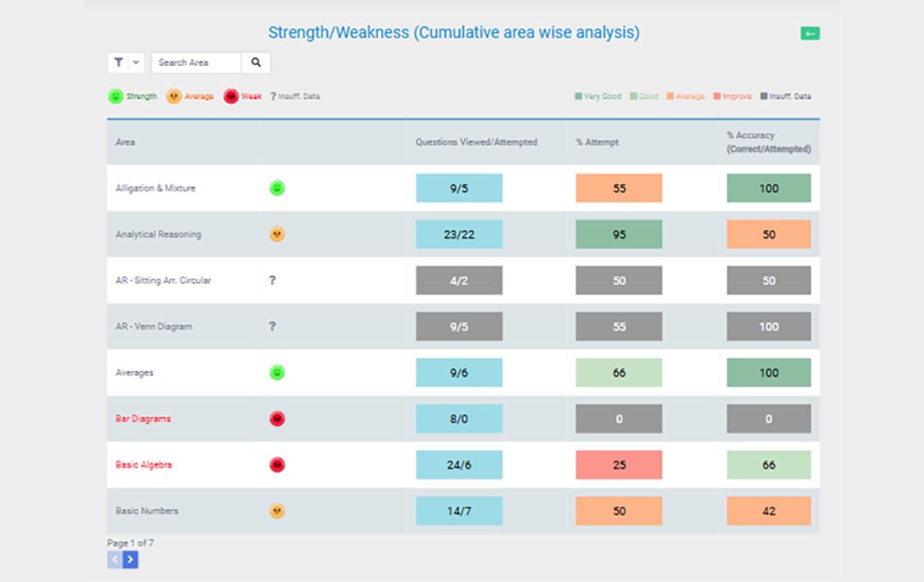Click the green smiley for Alligation & Mixture

pyautogui.click(x=277, y=188)
